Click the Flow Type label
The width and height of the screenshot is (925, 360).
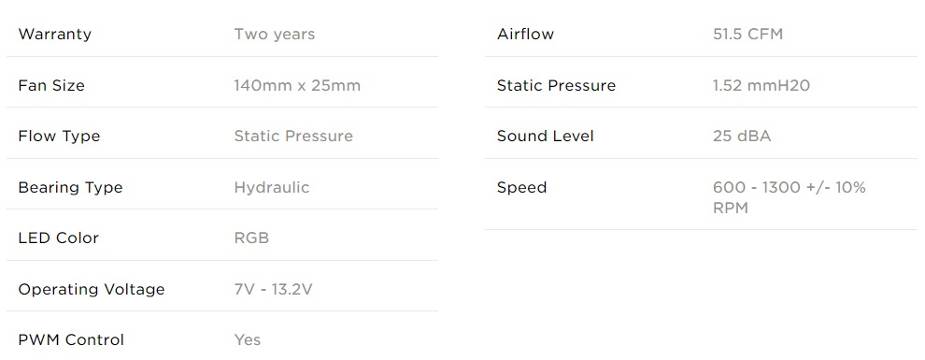pos(59,136)
